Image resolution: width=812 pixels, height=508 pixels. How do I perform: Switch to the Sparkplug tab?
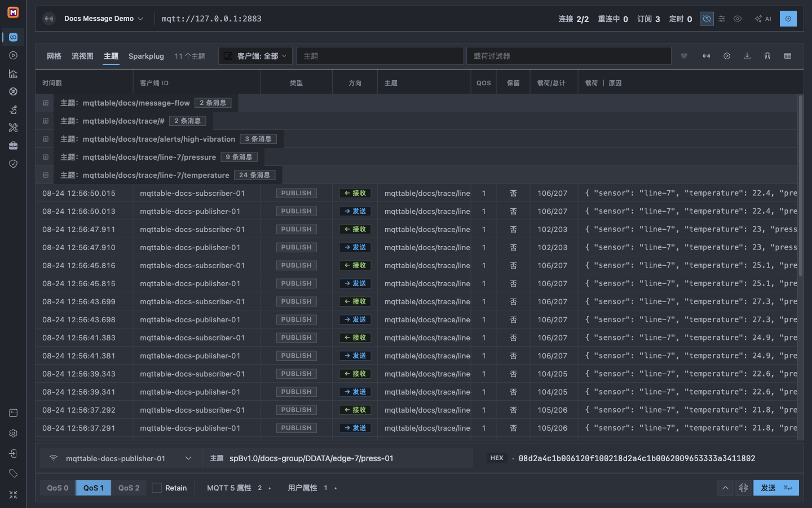(x=146, y=56)
